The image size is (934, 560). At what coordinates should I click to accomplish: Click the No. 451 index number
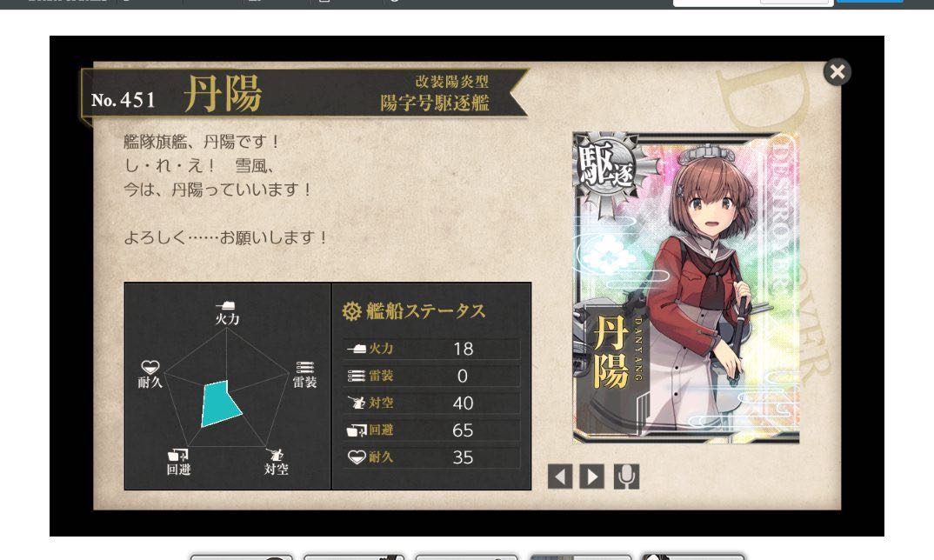click(123, 100)
